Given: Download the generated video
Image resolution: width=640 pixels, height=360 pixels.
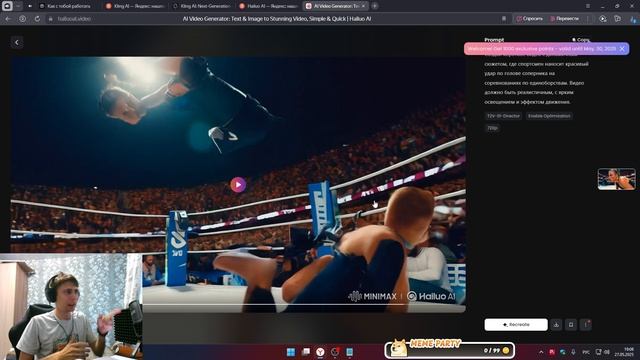Looking at the screenshot, I should (556, 324).
